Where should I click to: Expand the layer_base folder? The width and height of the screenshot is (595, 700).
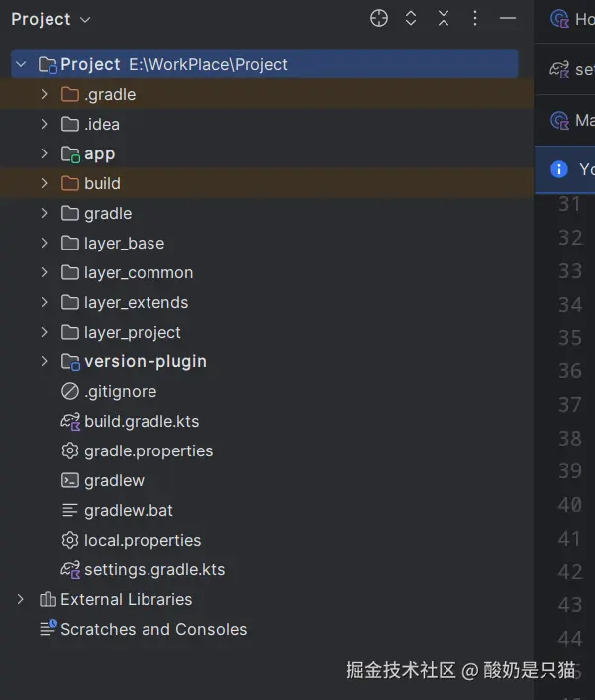click(44, 243)
